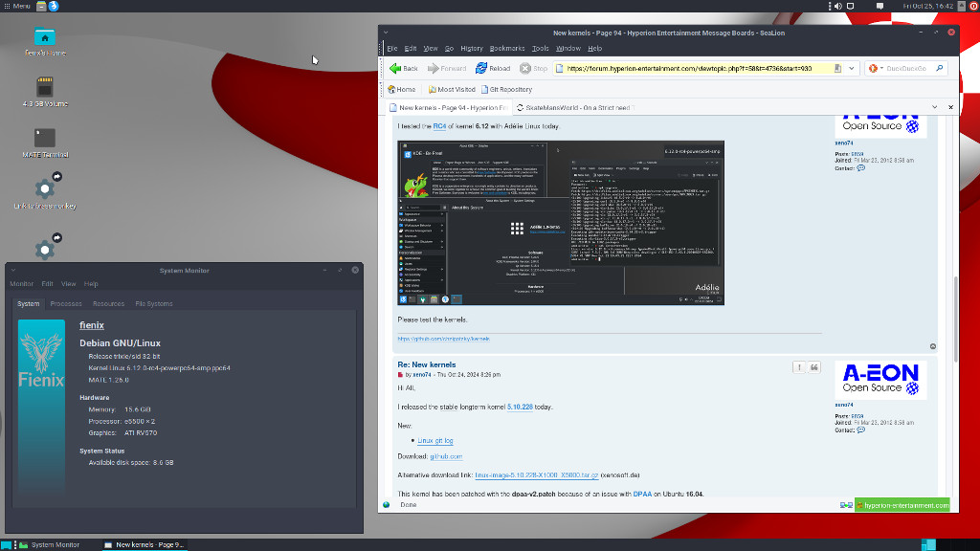Switch to the Processes tab
980x551 pixels.
pos(66,303)
